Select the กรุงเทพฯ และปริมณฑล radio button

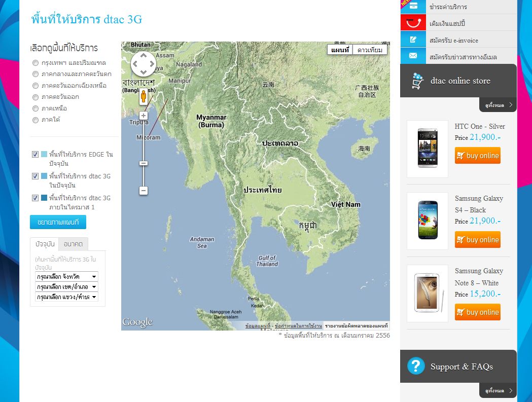click(36, 63)
